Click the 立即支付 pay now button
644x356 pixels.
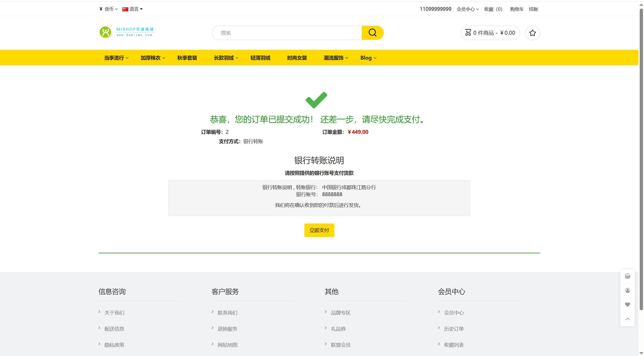pos(319,230)
